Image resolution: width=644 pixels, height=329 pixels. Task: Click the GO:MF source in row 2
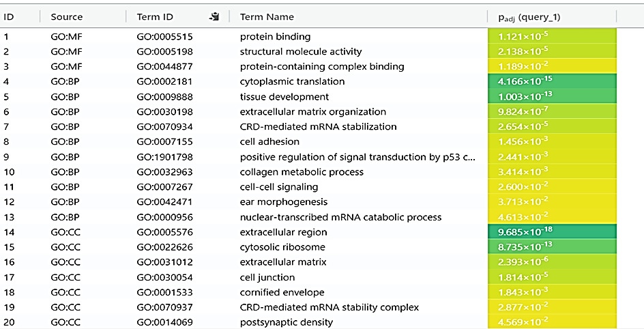pos(66,52)
